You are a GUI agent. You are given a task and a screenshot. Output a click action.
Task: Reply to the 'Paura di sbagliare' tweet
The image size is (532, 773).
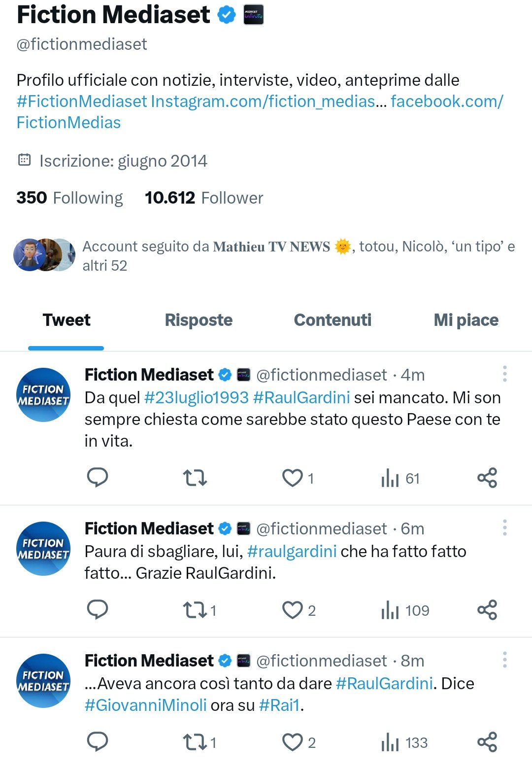[x=98, y=610]
